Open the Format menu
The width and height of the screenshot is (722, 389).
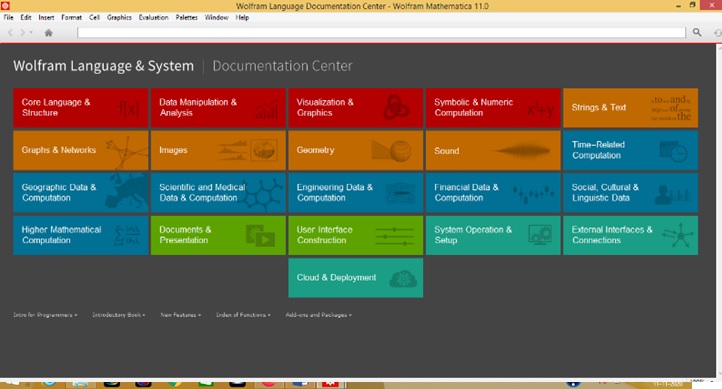pos(71,17)
